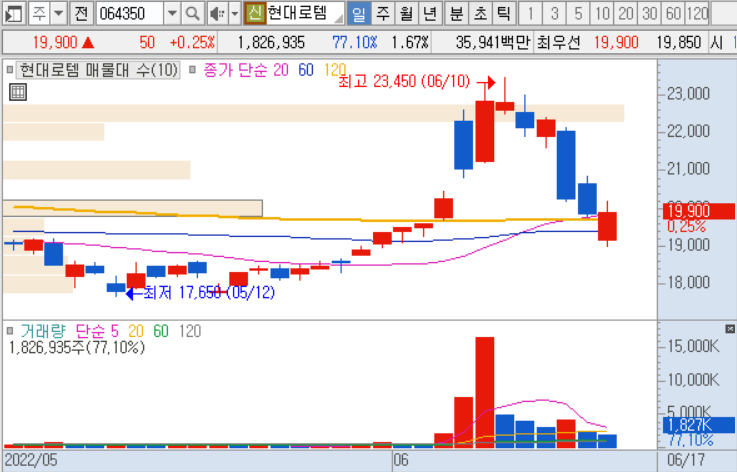Click the pink 20 moving average number
737x472 pixels.
(x=281, y=70)
